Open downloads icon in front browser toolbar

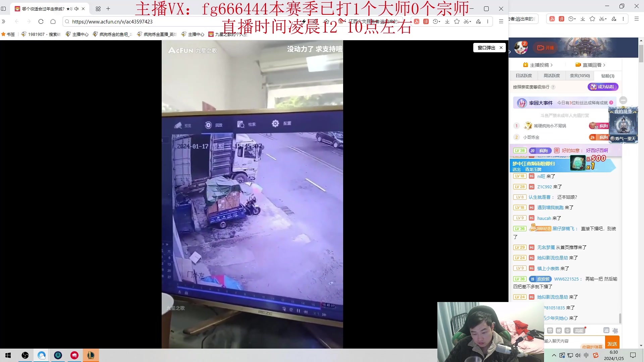pos(447,21)
